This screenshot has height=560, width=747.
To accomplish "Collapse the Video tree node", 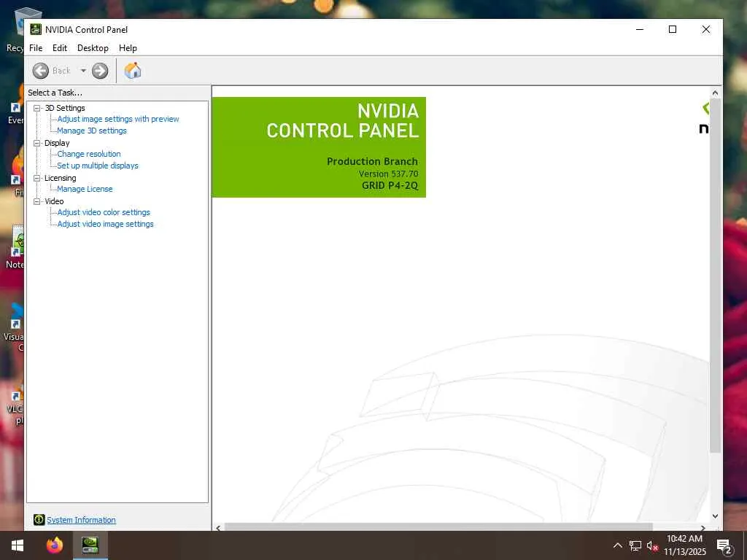I will (x=36, y=201).
